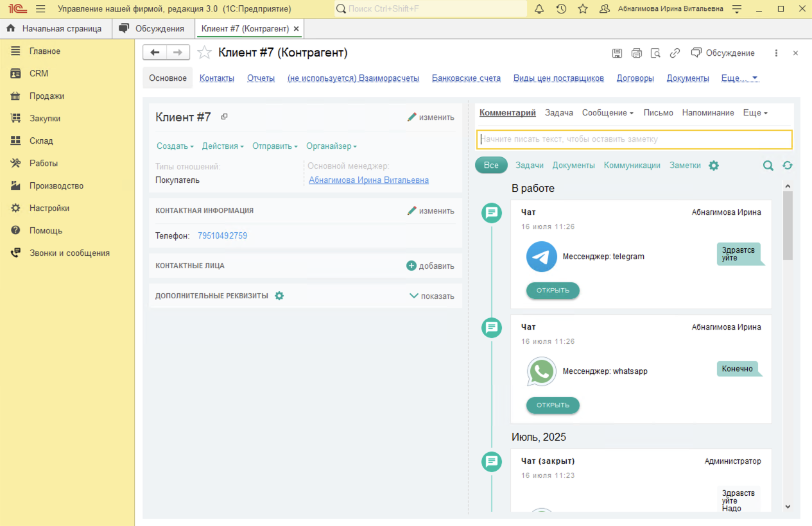This screenshot has height=526, width=812.
Task: Expand the "Сообщение" dropdown
Action: (x=607, y=113)
